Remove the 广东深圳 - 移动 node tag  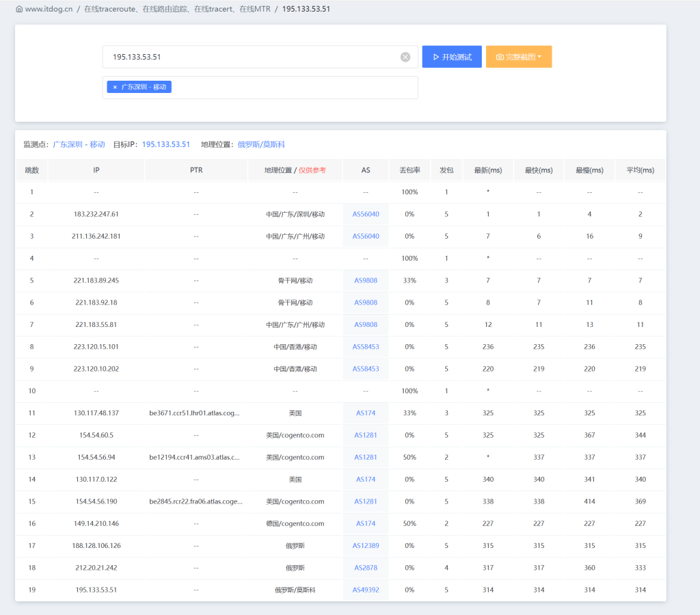tap(115, 87)
